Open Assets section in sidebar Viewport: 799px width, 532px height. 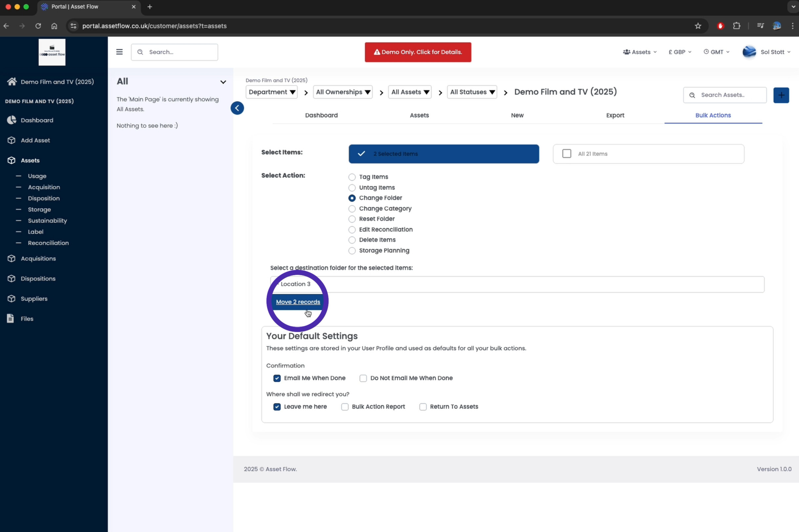click(30, 160)
